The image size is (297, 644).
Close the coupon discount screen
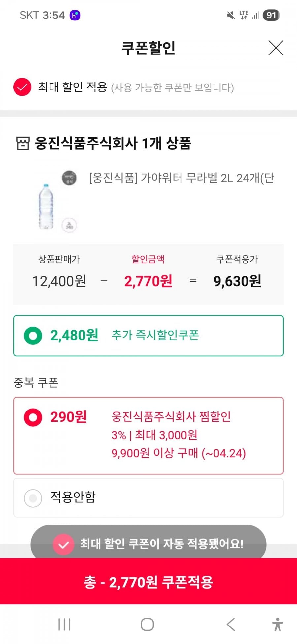tap(276, 48)
